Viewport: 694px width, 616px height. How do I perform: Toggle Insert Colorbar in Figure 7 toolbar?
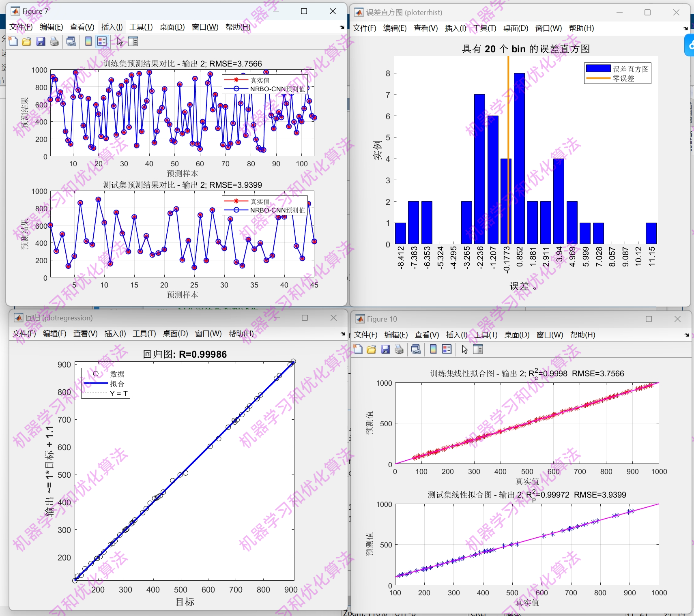[88, 41]
